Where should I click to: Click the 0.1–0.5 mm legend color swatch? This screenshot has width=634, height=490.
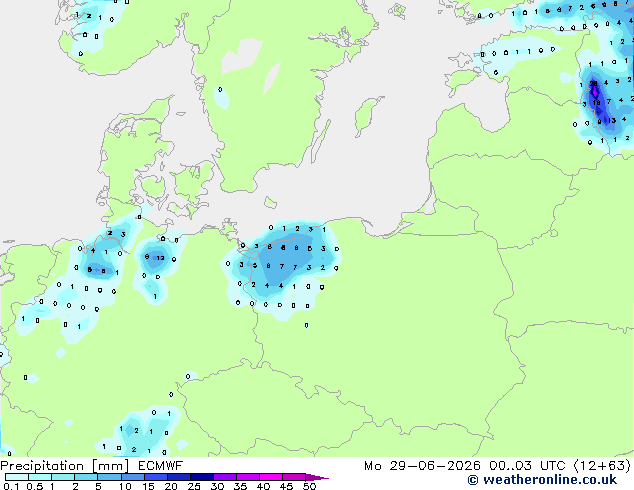pyautogui.click(x=17, y=477)
